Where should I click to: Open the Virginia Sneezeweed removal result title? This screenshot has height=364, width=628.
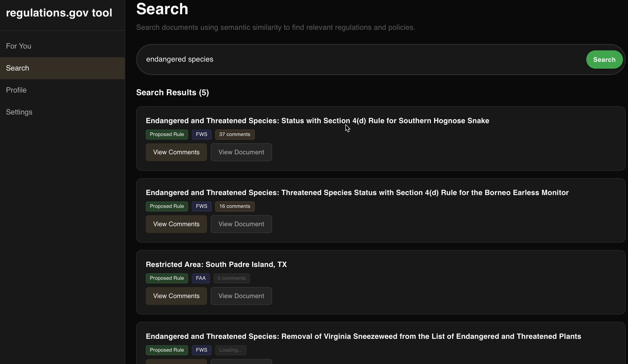(363, 336)
